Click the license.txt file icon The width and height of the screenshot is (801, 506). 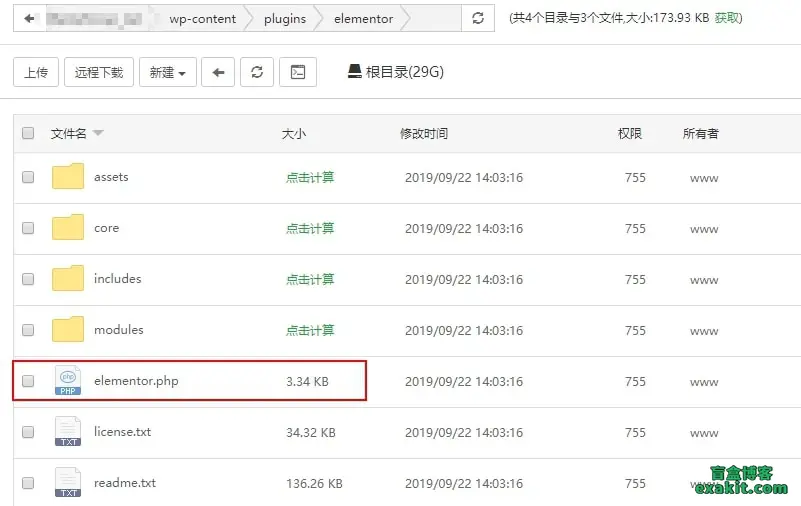[68, 432]
